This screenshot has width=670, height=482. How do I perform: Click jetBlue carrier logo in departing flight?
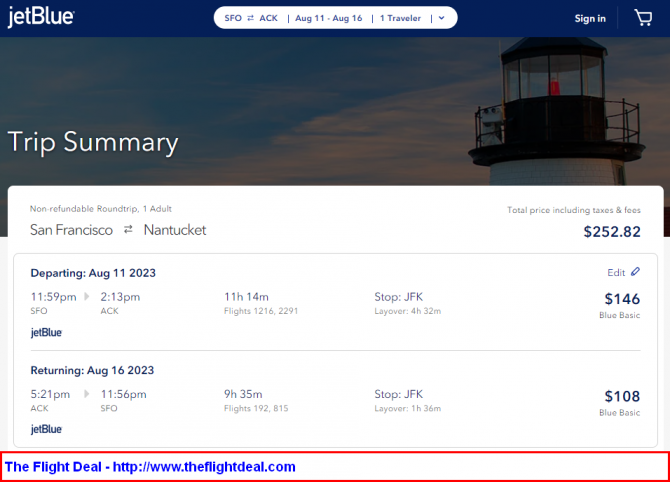[46, 332]
